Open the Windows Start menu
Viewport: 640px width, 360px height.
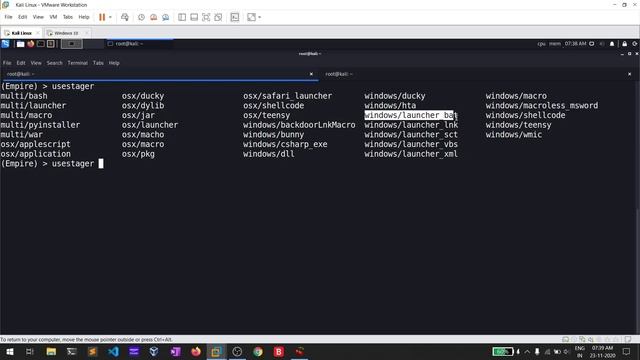coord(9,351)
